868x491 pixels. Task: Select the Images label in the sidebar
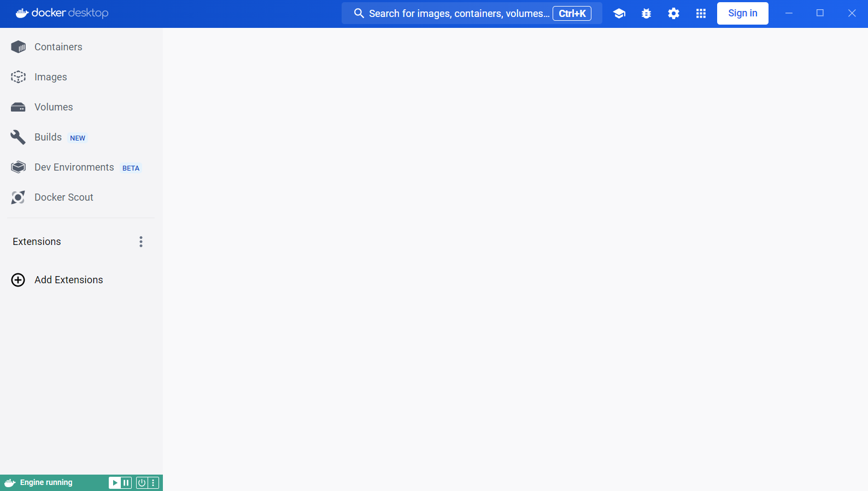tap(51, 77)
